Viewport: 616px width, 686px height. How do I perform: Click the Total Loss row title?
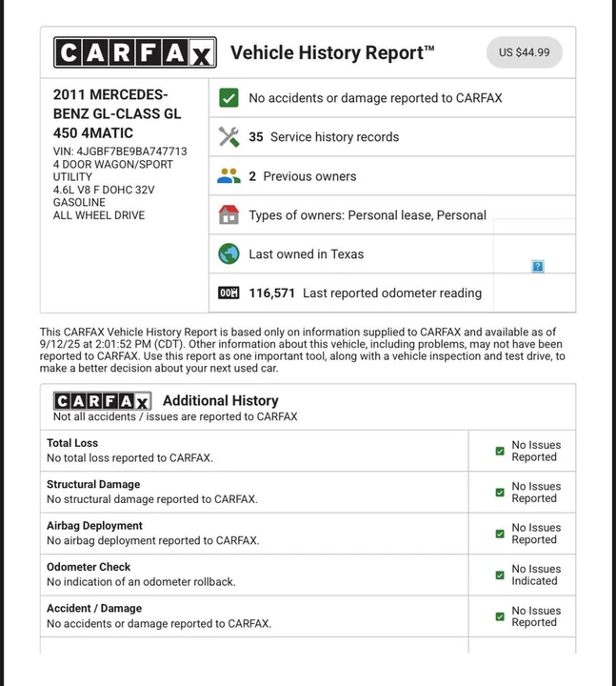pos(72,443)
